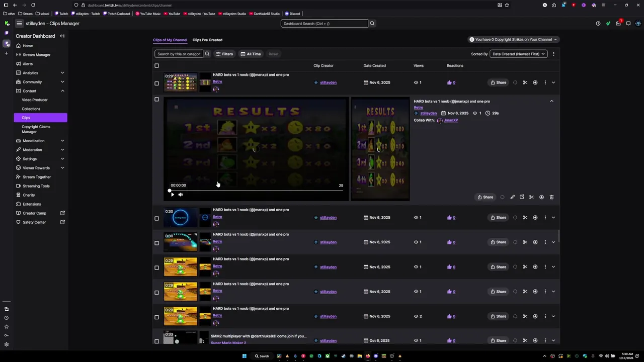
Task: Collapse the Creator Dashboard sidebar
Action: click(x=62, y=36)
